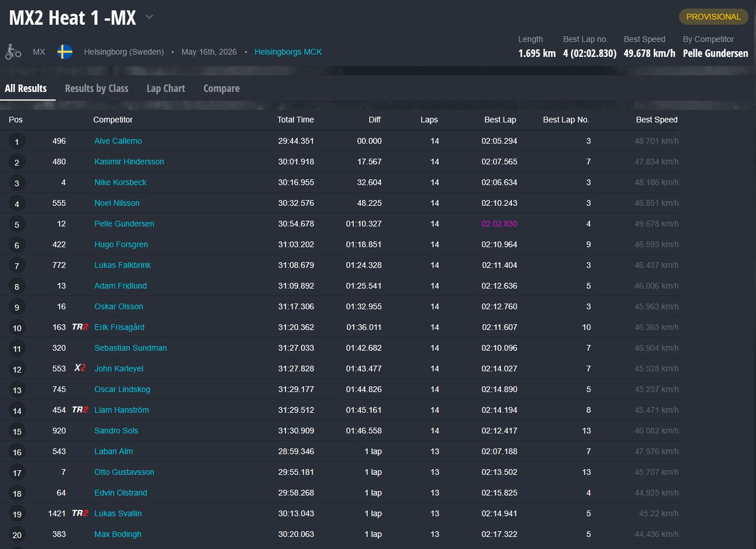The height and width of the screenshot is (549, 756).
Task: Click the Swedish flag icon
Action: click(65, 52)
